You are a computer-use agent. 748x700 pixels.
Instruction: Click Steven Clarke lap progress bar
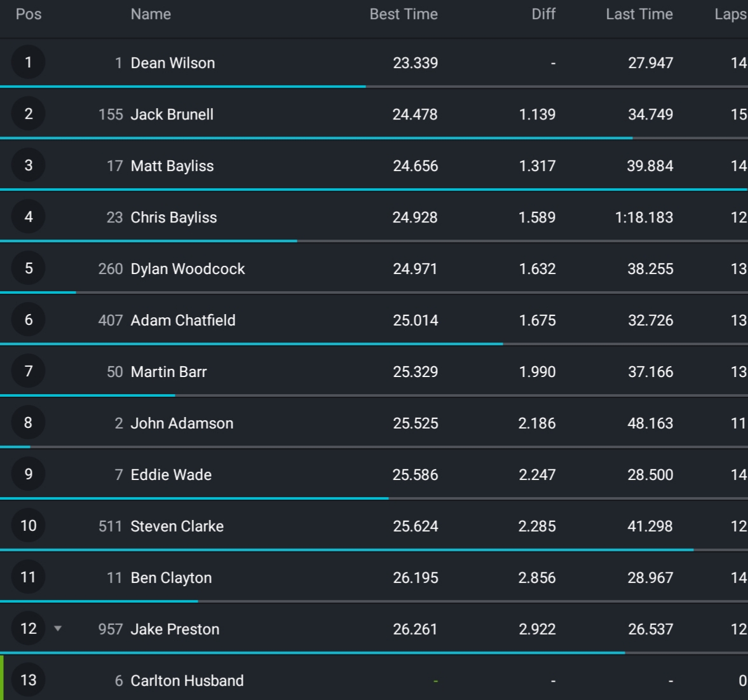point(346,549)
